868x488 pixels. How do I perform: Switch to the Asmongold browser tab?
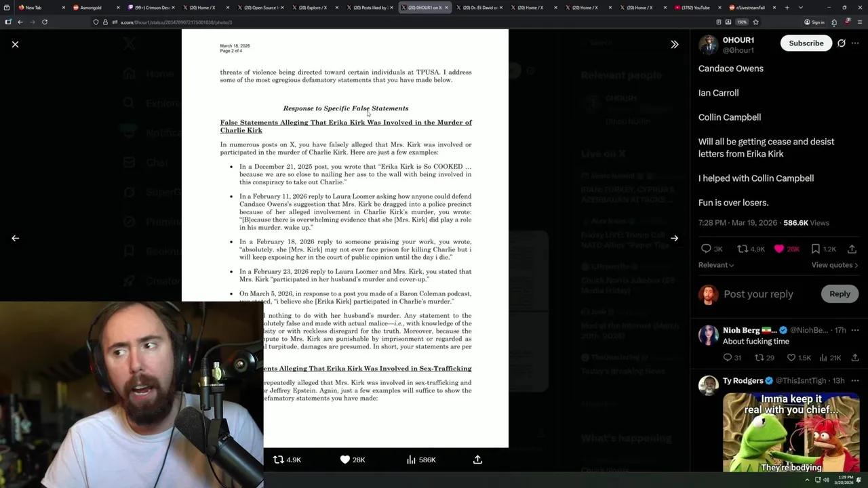click(97, 7)
